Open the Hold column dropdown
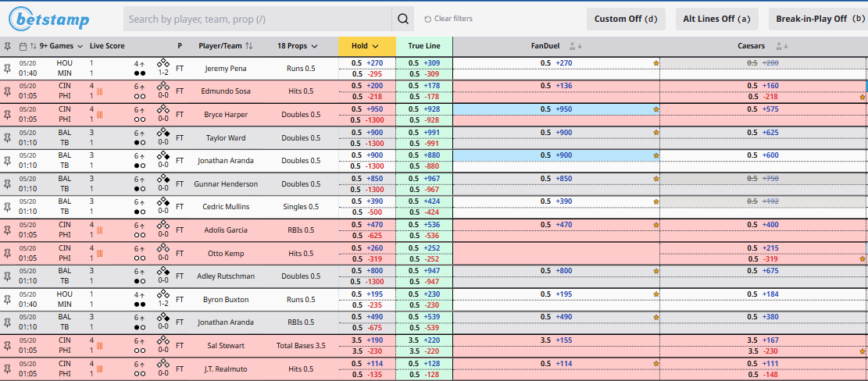 coord(365,46)
